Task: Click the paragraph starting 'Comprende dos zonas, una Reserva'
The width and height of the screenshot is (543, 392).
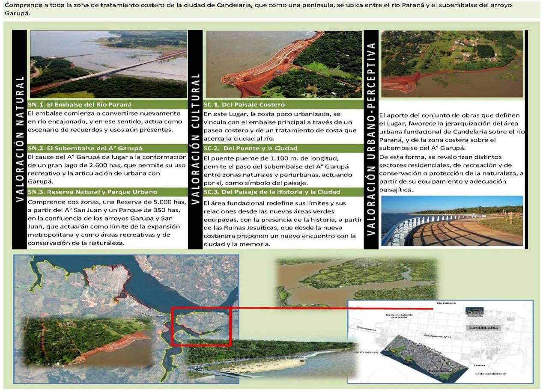Action: click(x=107, y=222)
